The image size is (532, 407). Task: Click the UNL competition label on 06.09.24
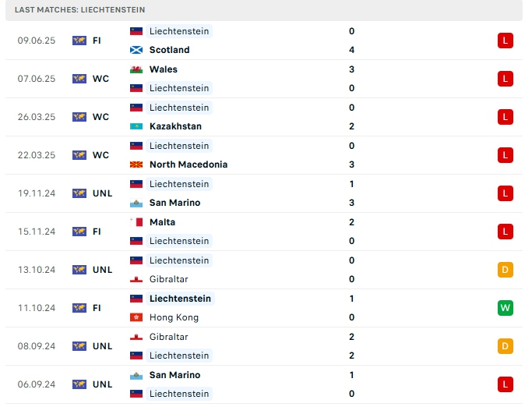pyautogui.click(x=103, y=384)
